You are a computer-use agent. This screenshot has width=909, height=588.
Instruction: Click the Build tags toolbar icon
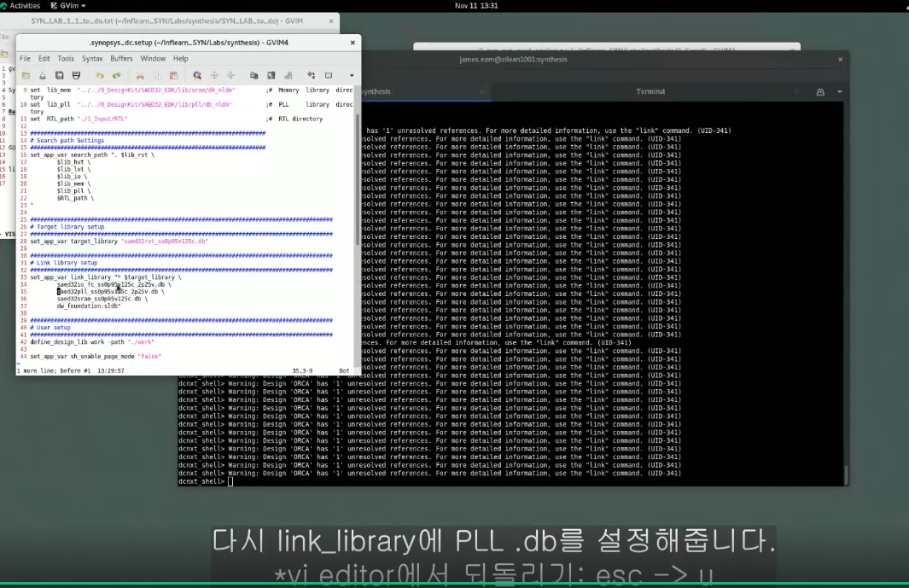329,75
